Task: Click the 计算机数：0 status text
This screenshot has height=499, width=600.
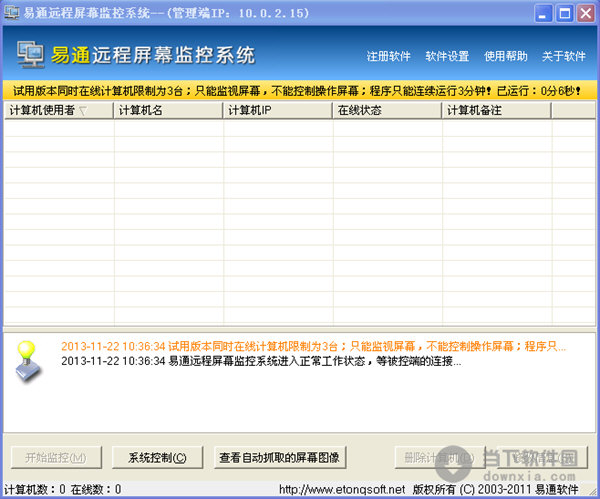Action: 35,489
